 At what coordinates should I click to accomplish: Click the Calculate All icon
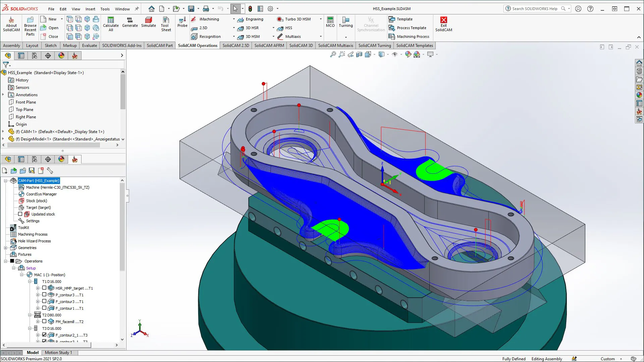pyautogui.click(x=111, y=20)
